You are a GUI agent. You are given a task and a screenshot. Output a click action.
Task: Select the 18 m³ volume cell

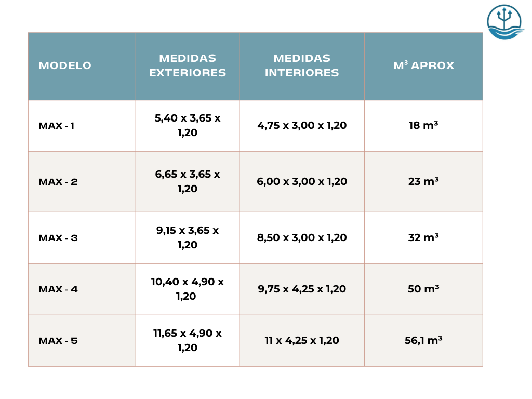tap(423, 126)
